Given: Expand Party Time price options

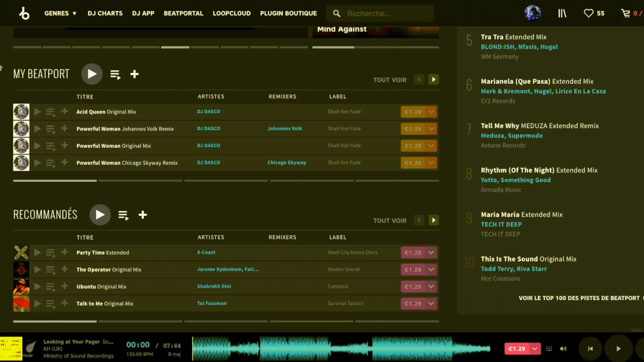Looking at the screenshot, I should click(431, 253).
